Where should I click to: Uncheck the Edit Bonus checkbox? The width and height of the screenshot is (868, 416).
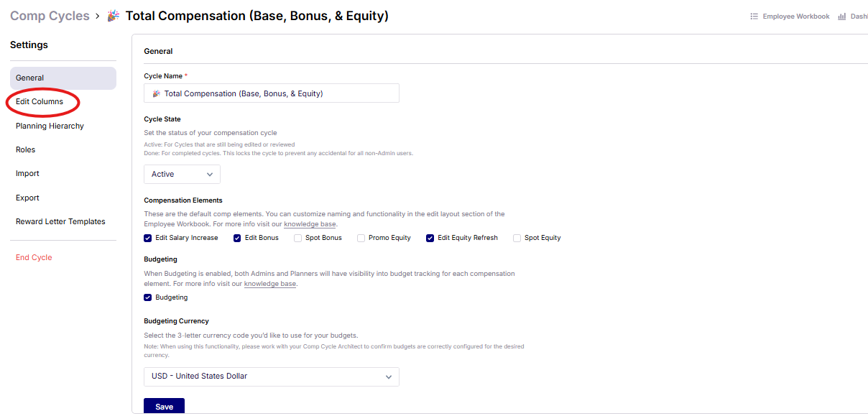(x=237, y=238)
